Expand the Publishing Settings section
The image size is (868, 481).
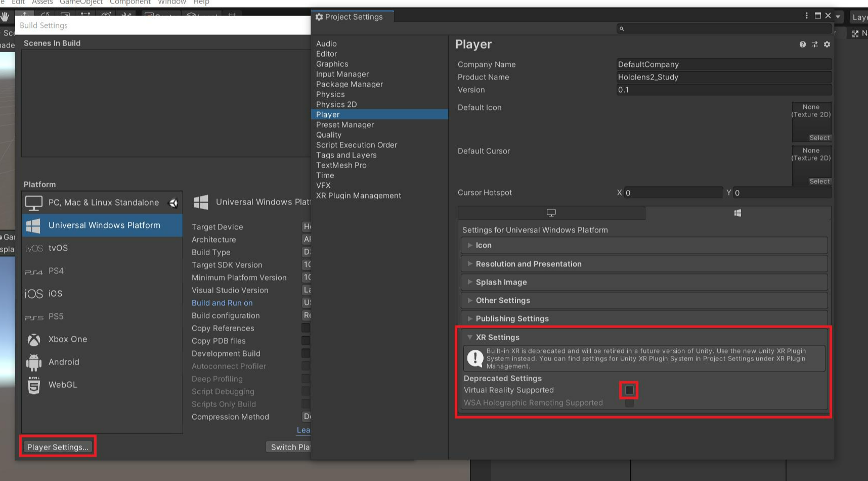pyautogui.click(x=644, y=318)
